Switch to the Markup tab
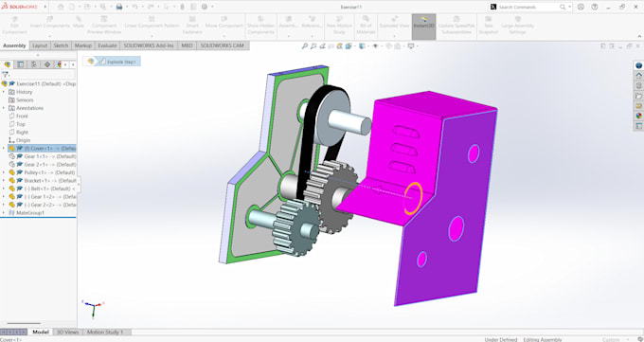644x342 pixels. [83, 45]
